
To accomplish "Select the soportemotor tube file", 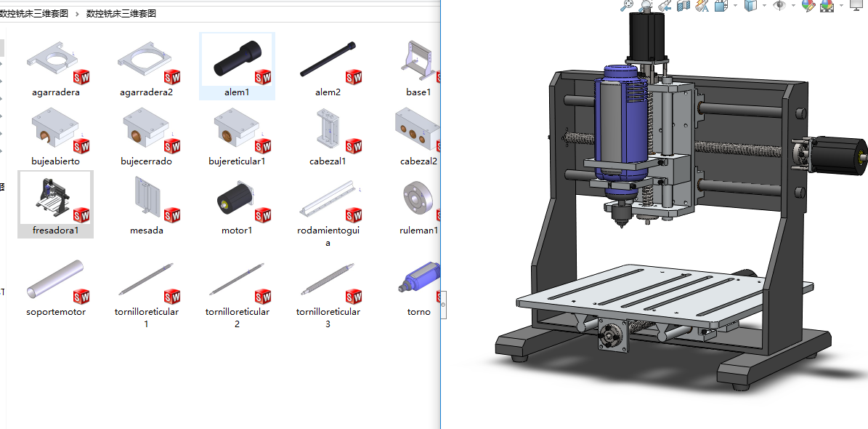I will click(56, 287).
